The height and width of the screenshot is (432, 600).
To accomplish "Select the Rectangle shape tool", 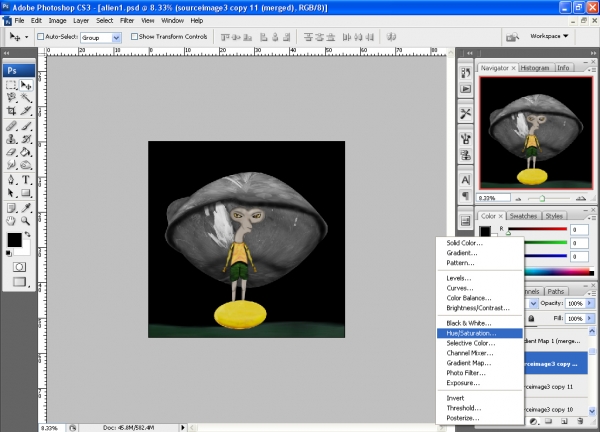I will (x=26, y=193).
